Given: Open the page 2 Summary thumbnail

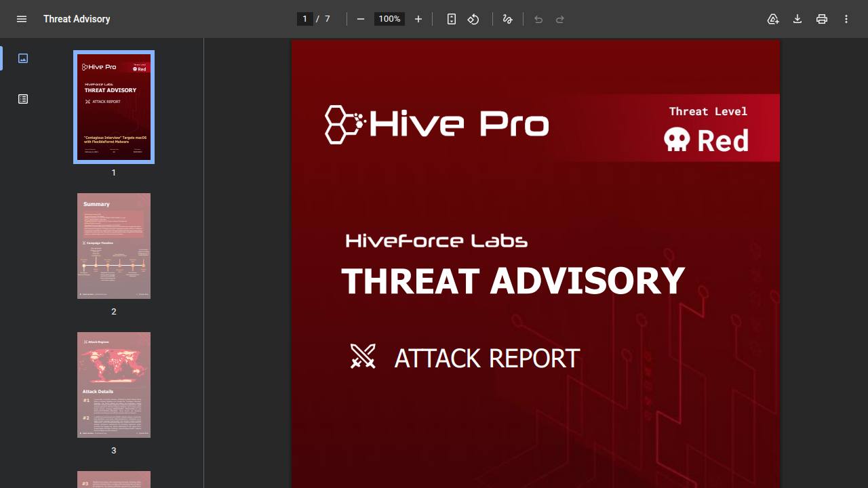Looking at the screenshot, I should 114,246.
